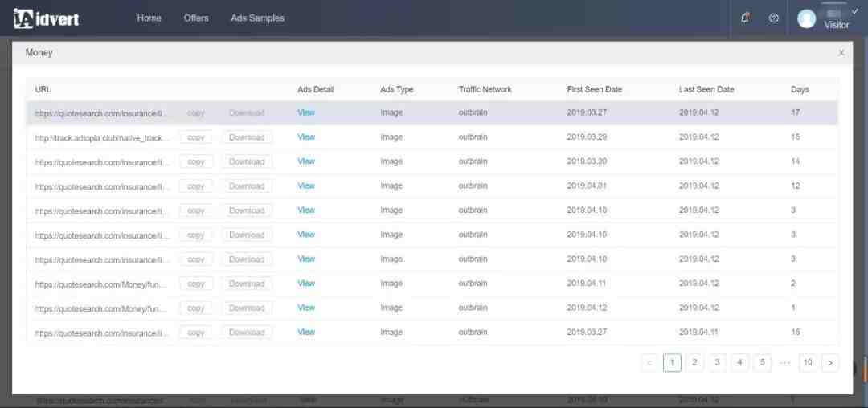Click the pagination ellipsis to skip pages

point(785,363)
